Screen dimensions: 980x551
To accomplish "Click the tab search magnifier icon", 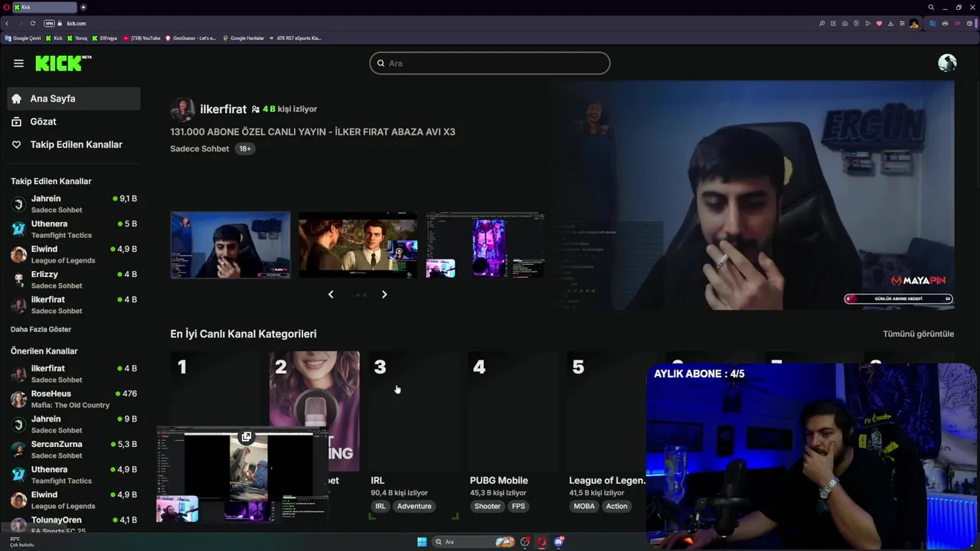I will click(931, 7).
